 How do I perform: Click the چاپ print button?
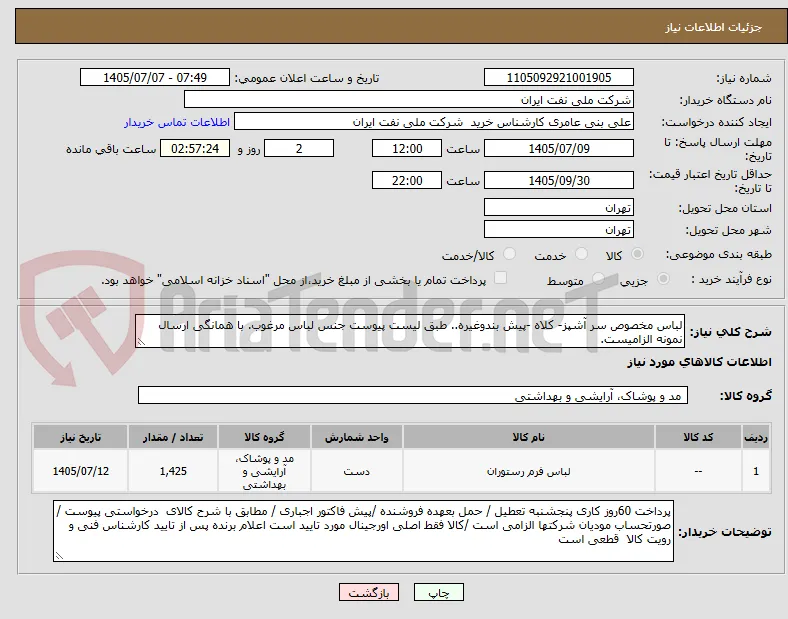coord(439,593)
